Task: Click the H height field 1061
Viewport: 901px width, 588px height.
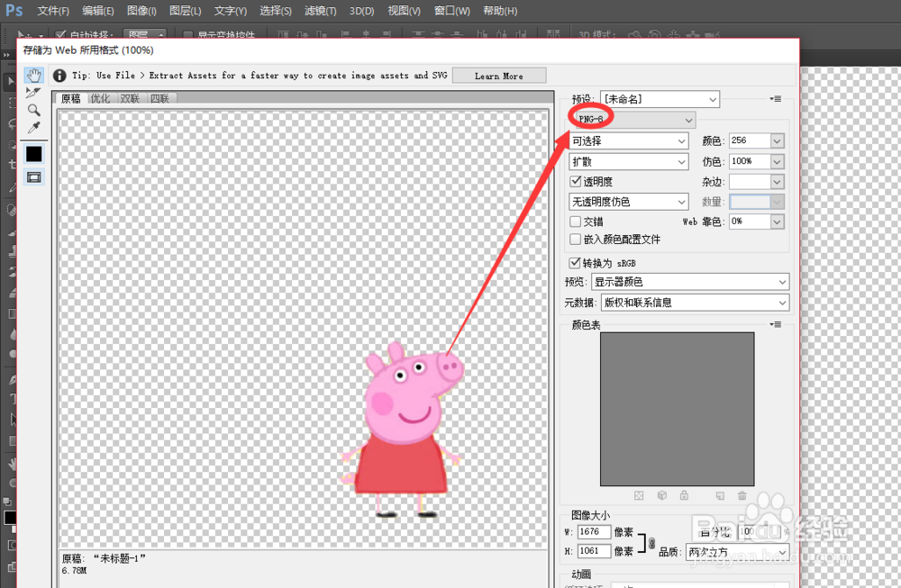Action: click(594, 551)
